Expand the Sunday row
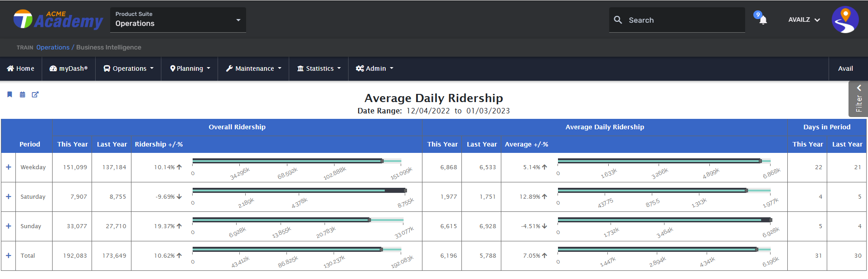The image size is (868, 279). (x=9, y=226)
